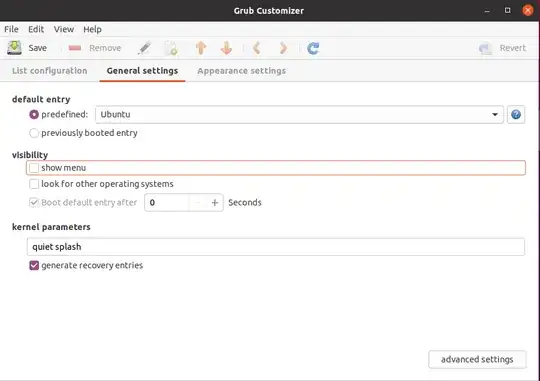Click the left chevron toolbar icon
Viewport: 540px width, 381px height.
click(x=256, y=48)
